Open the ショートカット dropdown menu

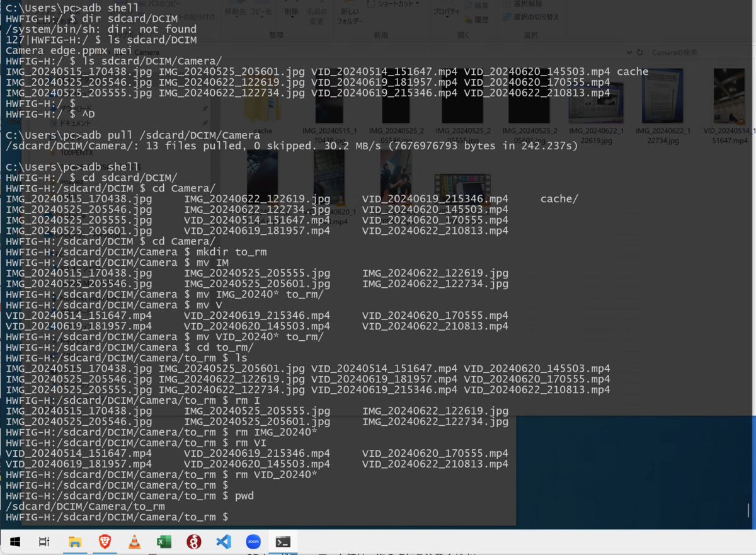point(417,4)
